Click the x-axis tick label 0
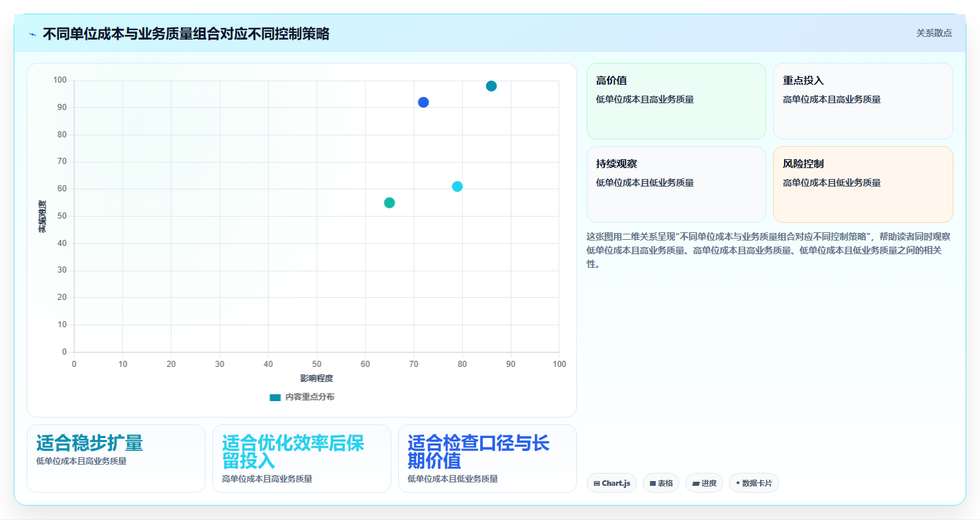This screenshot has width=980, height=520. [74, 364]
